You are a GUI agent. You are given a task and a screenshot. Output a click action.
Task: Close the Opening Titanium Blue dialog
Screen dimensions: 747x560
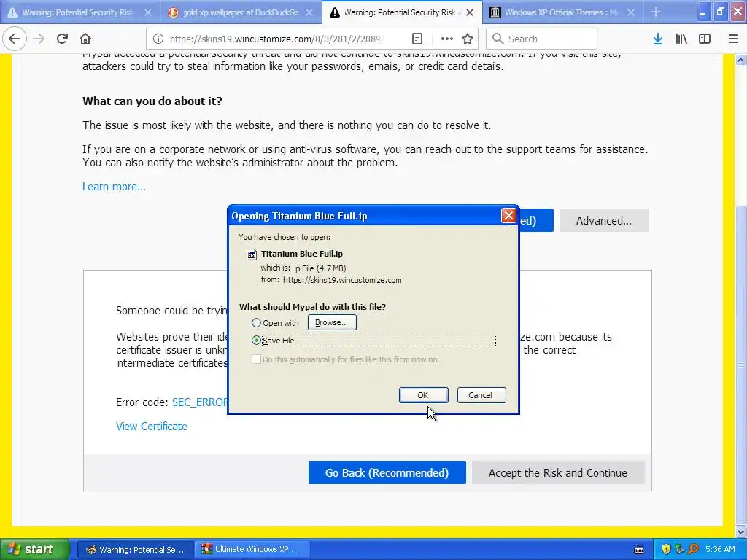(x=508, y=216)
